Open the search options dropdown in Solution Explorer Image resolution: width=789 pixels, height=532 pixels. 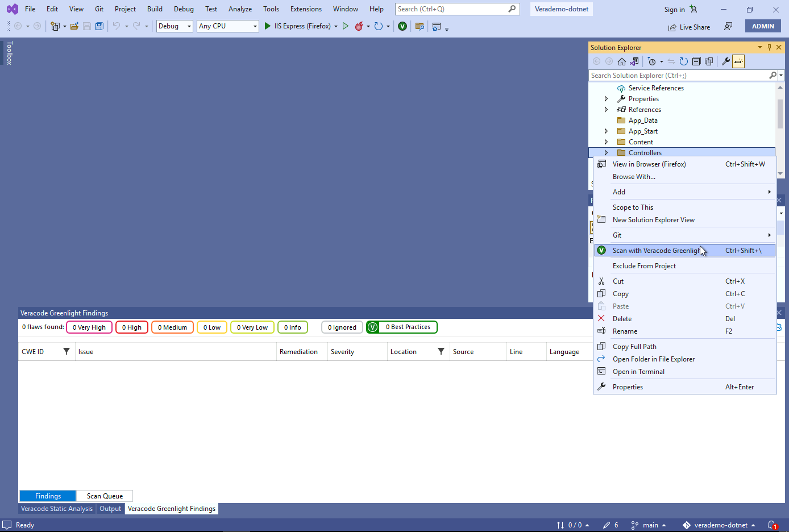781,75
